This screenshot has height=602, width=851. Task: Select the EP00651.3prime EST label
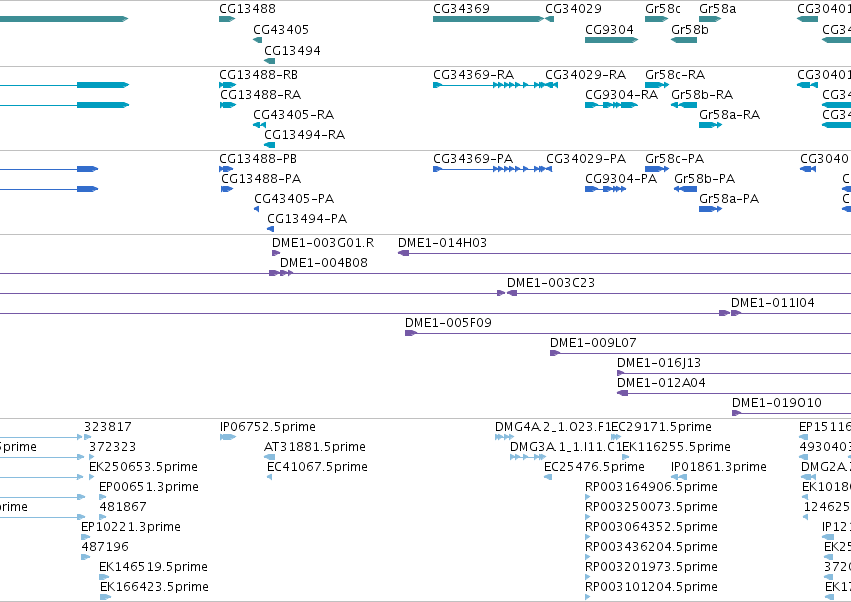pos(149,487)
